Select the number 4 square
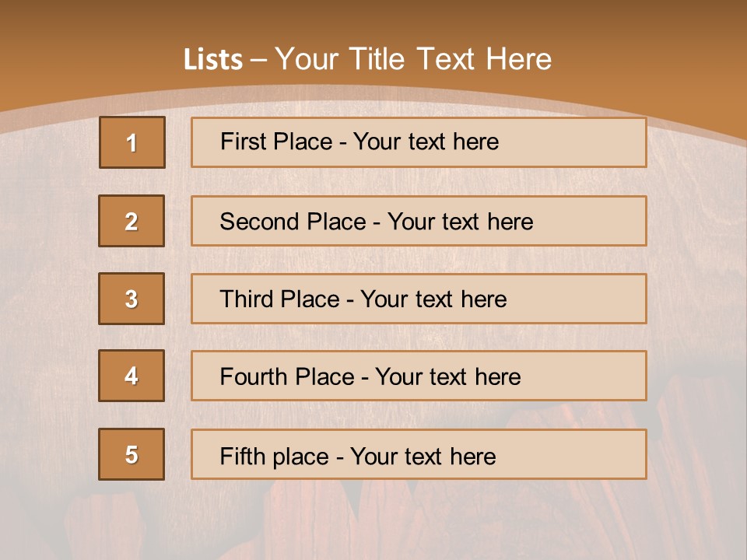The height and width of the screenshot is (560, 747). 132,376
